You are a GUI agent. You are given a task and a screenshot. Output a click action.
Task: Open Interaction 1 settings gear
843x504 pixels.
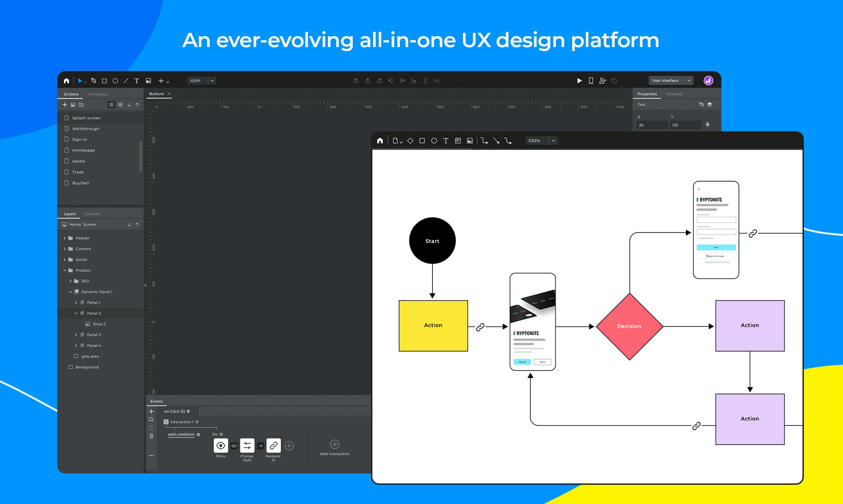[197, 422]
